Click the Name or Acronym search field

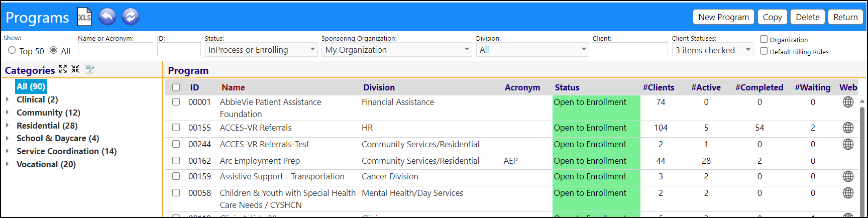[116, 49]
